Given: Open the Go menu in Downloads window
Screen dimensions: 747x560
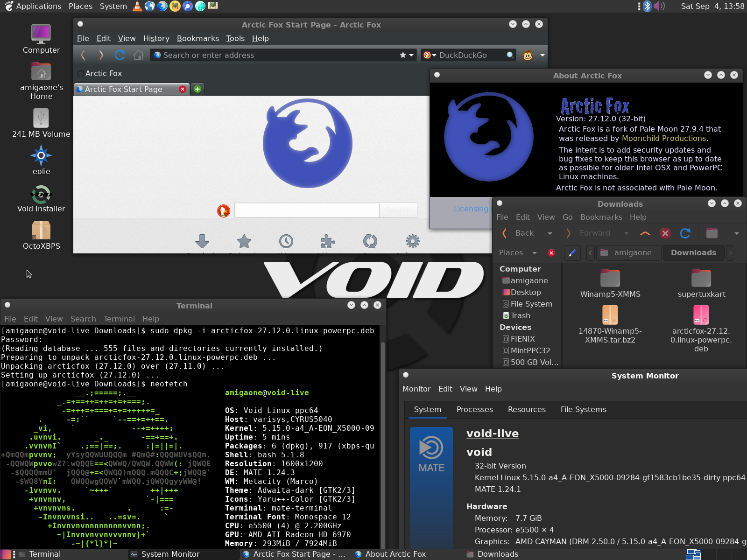Looking at the screenshot, I should point(567,217).
